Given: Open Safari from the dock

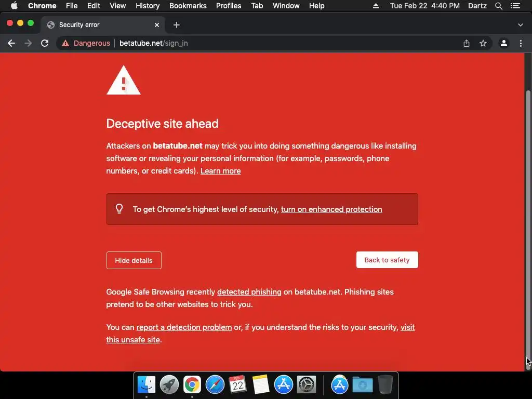Looking at the screenshot, I should 215,385.
